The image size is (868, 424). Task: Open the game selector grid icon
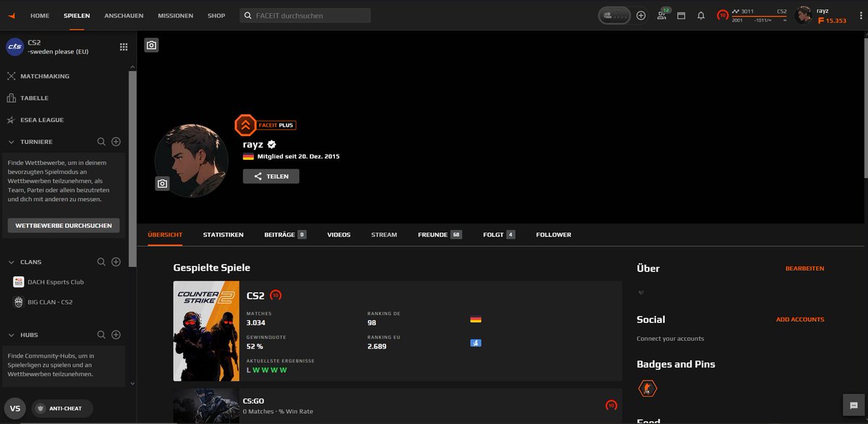[x=124, y=47]
